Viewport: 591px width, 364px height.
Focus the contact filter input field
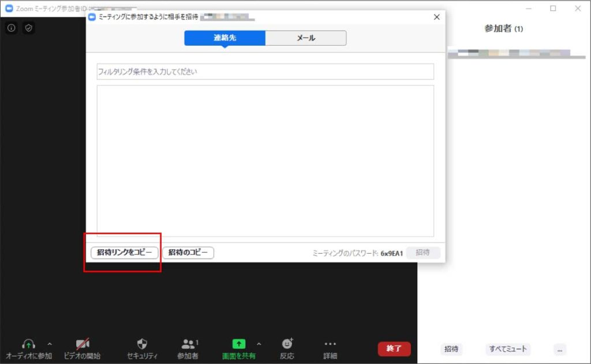[265, 72]
